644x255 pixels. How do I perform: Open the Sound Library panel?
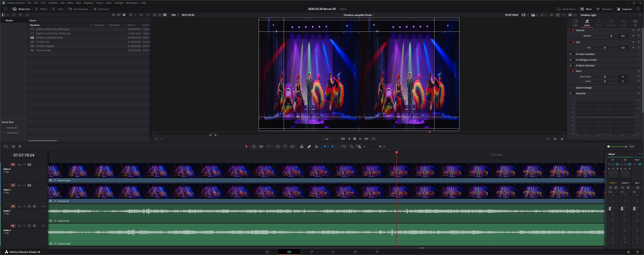[78, 9]
